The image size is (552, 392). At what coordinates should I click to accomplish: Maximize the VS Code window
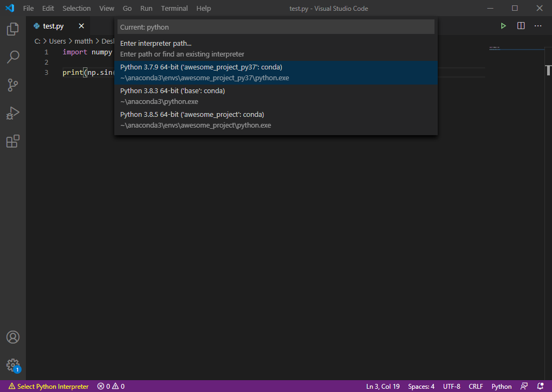(x=515, y=8)
